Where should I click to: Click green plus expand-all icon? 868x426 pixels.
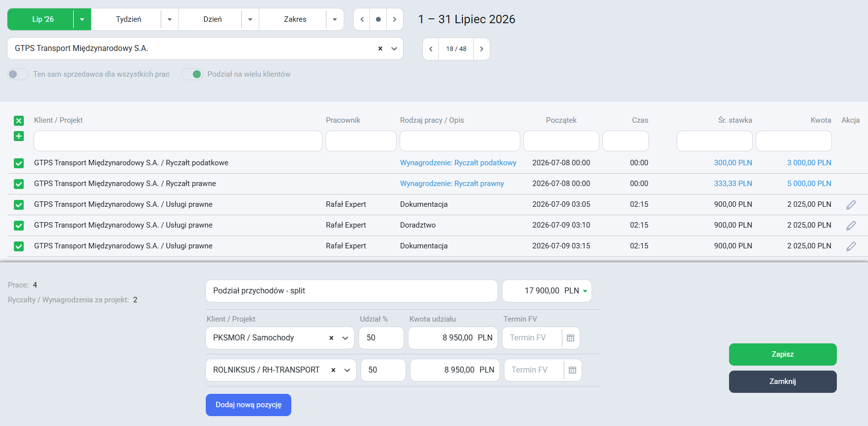point(19,136)
